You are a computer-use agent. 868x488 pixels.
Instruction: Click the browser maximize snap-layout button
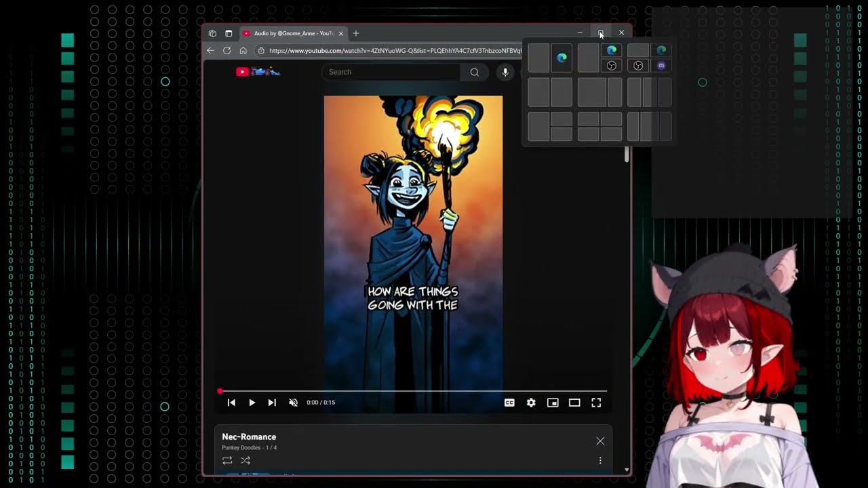(x=601, y=33)
